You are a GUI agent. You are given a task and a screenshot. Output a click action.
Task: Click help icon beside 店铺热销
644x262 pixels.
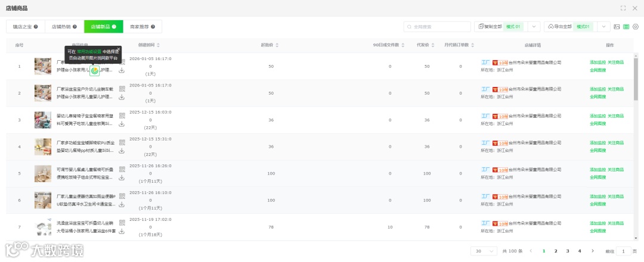[x=75, y=27]
